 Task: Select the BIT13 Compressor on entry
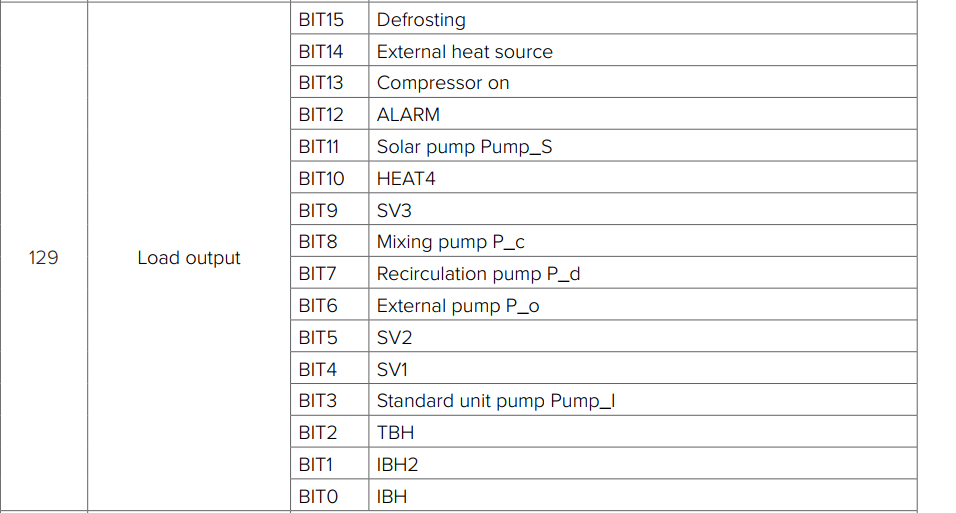pos(604,82)
